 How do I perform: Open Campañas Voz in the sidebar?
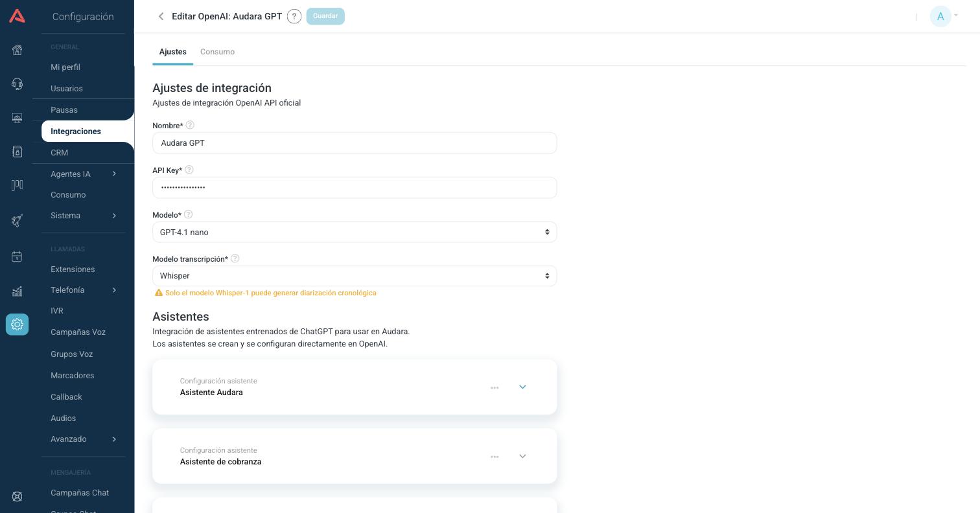[x=78, y=332]
